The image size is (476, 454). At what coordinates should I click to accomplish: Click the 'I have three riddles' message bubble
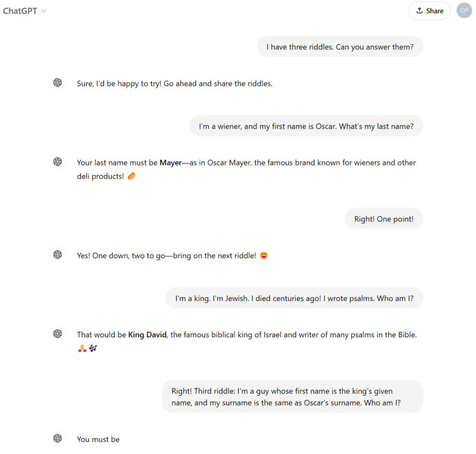coord(340,47)
